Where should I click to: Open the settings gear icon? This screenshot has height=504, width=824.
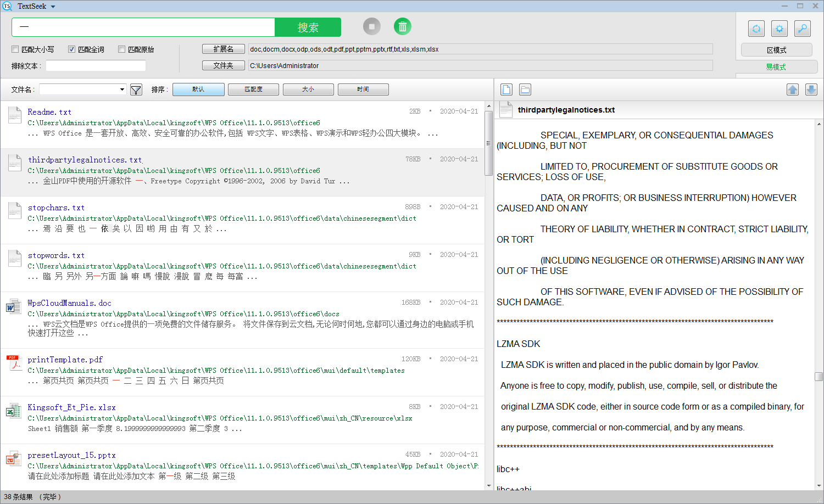click(x=780, y=29)
